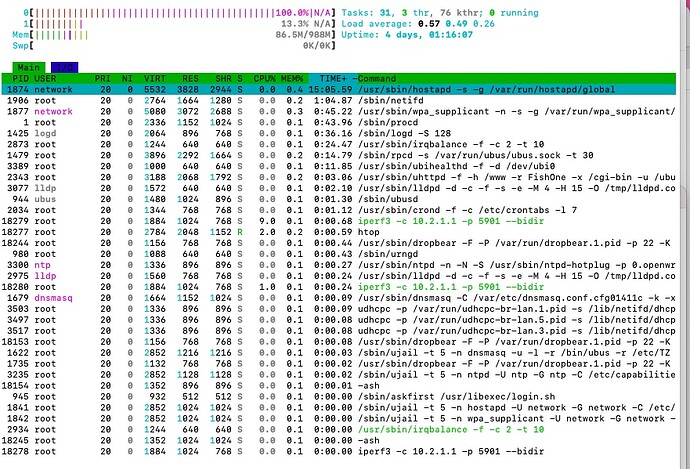Select the iperf3 PID 18279 row
690x469 pixels.
(x=338, y=221)
